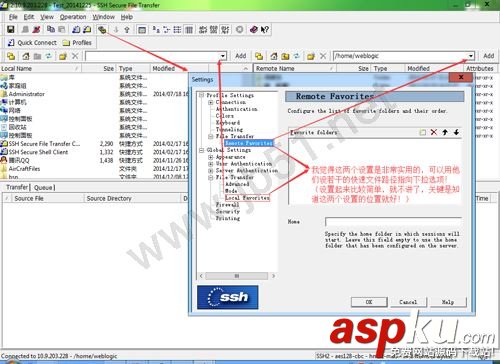The width and height of the screenshot is (500, 364).
Task: Refresh the local file pane
Action: point(49,56)
